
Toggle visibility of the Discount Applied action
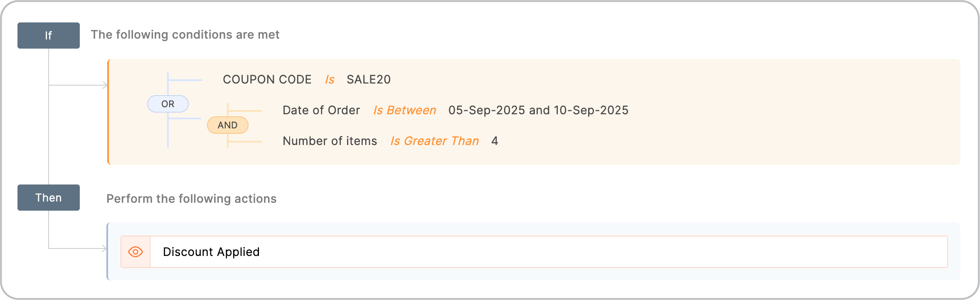coord(135,251)
